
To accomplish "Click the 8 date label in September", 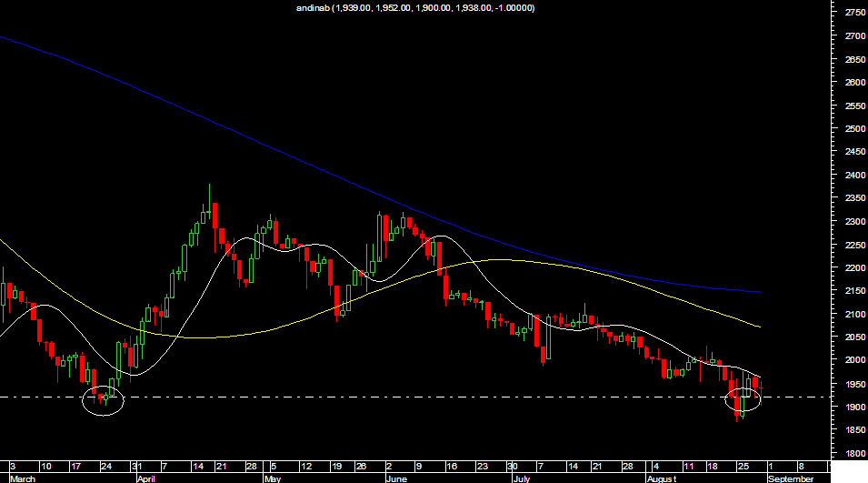I will 801,467.
